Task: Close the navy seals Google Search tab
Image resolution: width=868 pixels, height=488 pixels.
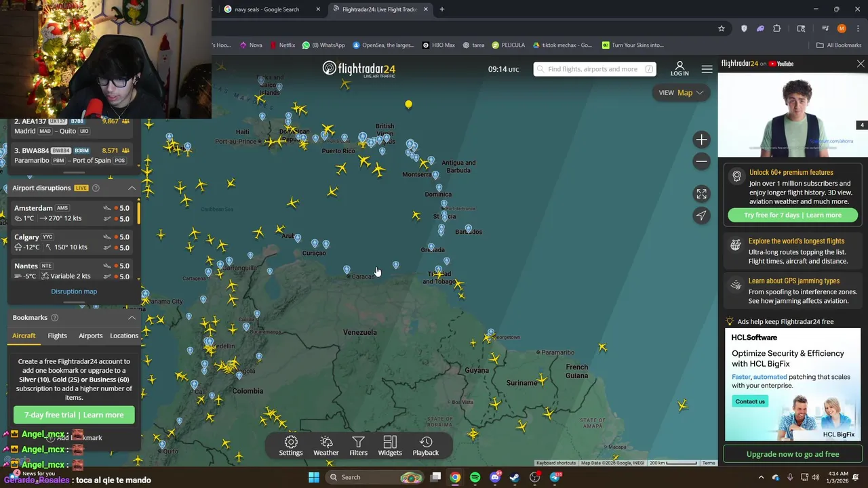Action: click(318, 9)
